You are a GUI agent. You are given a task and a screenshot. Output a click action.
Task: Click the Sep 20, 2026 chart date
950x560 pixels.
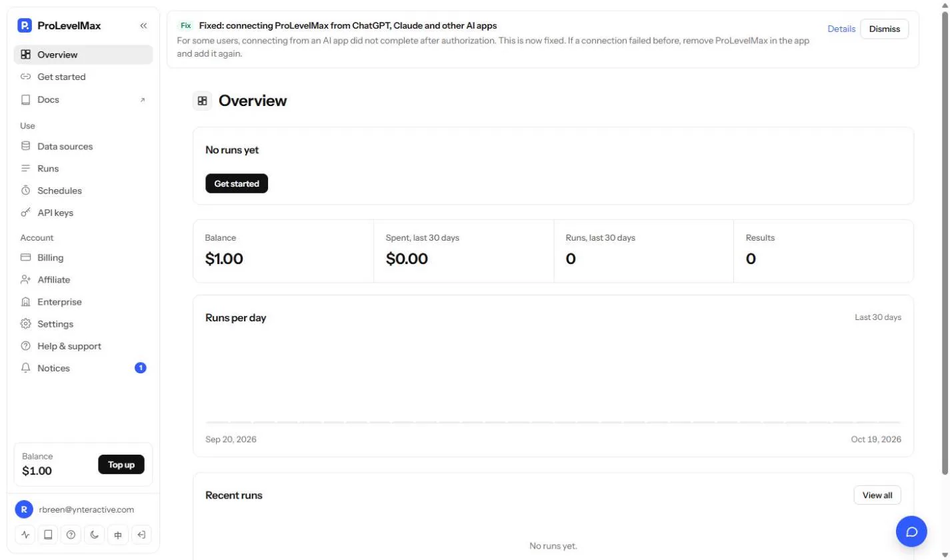pos(231,439)
